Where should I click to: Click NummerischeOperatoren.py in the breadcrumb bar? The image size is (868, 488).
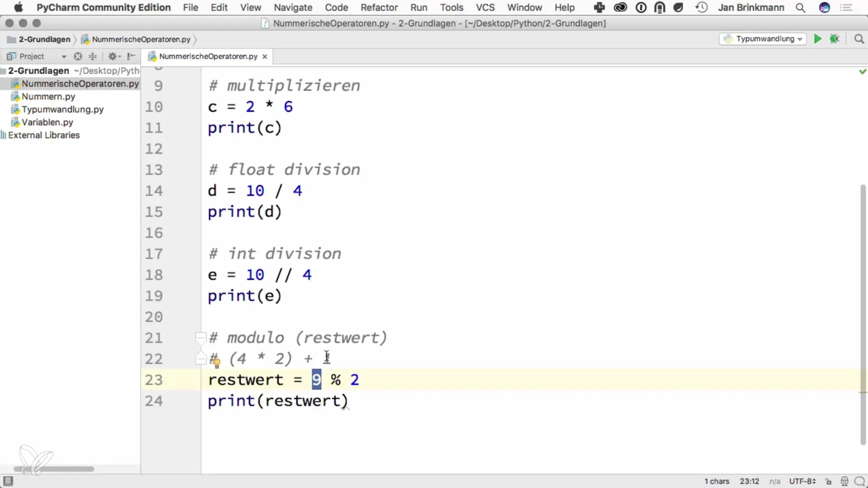point(141,39)
